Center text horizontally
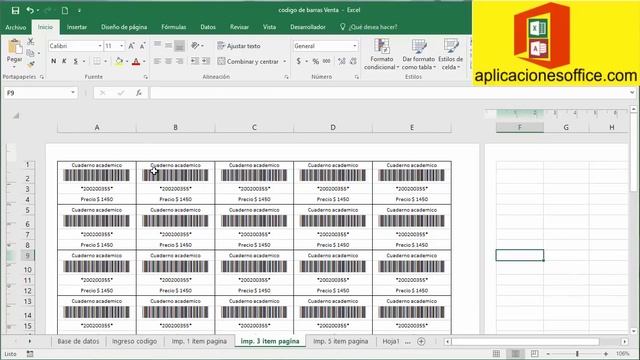The image size is (640, 360). [168, 61]
